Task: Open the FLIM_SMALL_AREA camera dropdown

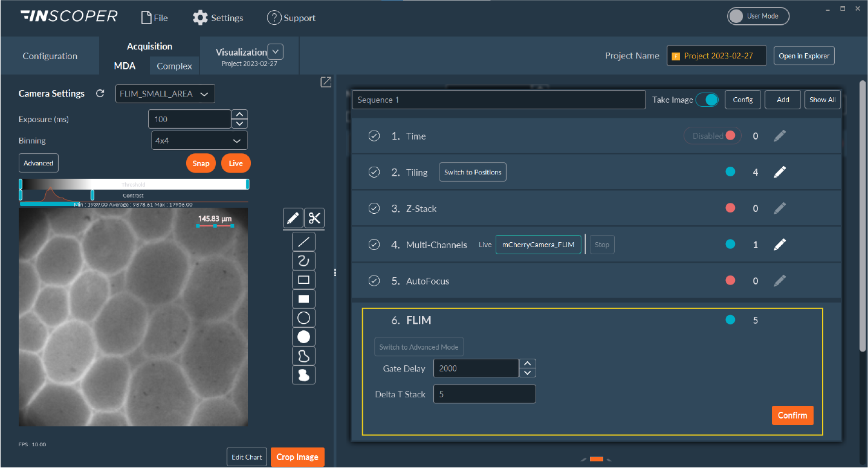Action: [165, 94]
